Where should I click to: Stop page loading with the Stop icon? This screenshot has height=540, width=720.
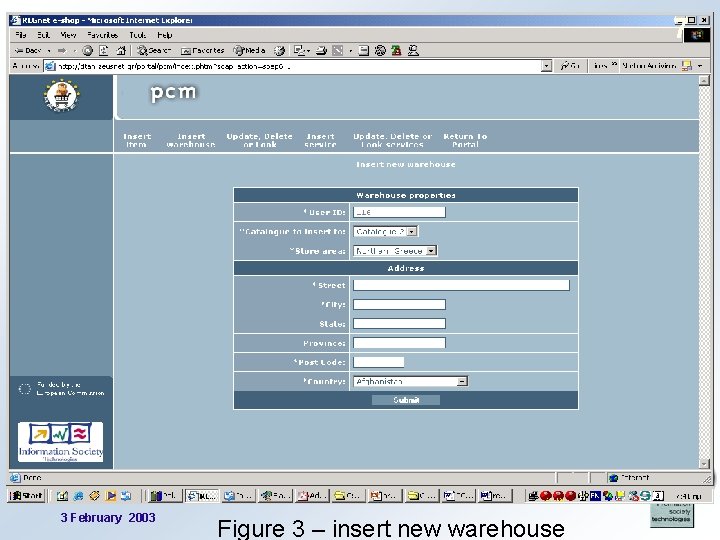[87, 51]
